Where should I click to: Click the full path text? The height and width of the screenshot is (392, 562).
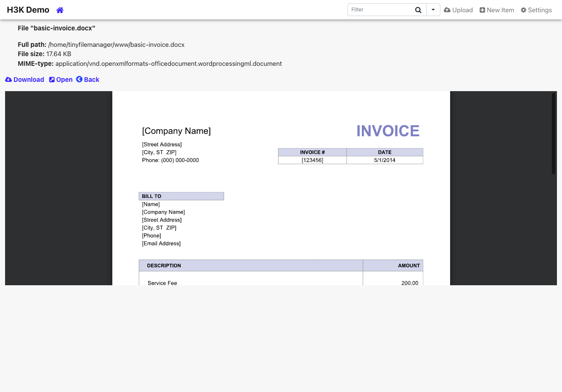point(117,45)
